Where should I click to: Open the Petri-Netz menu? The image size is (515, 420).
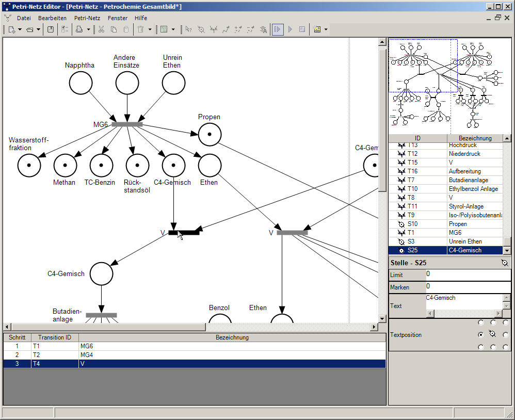coord(87,18)
